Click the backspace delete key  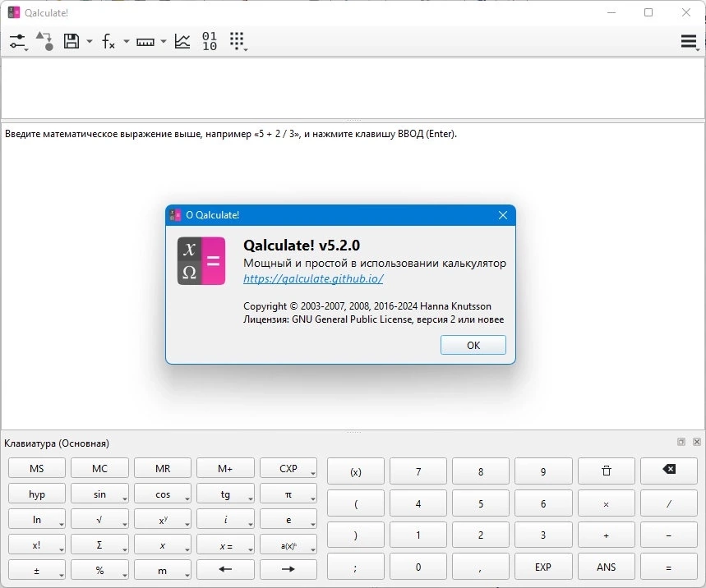[x=669, y=470]
